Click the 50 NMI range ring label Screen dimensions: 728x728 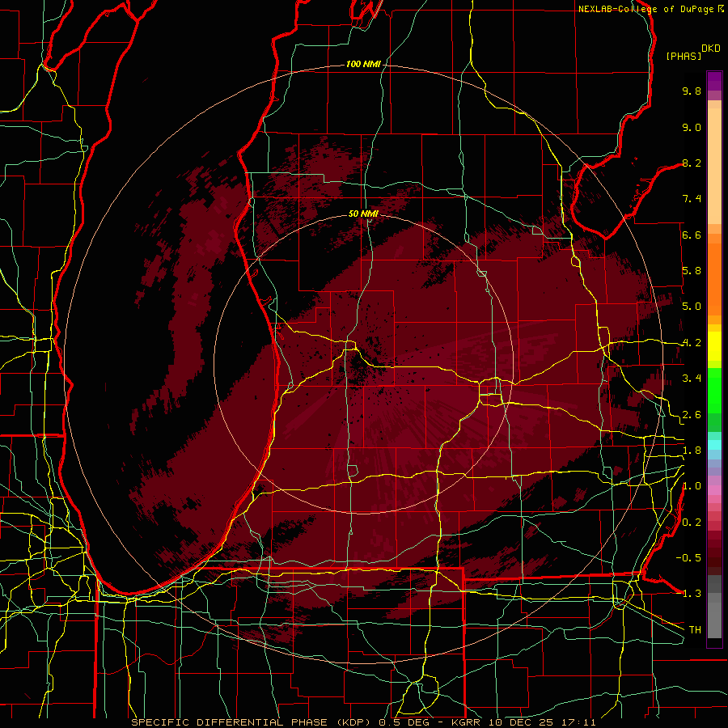point(363,214)
